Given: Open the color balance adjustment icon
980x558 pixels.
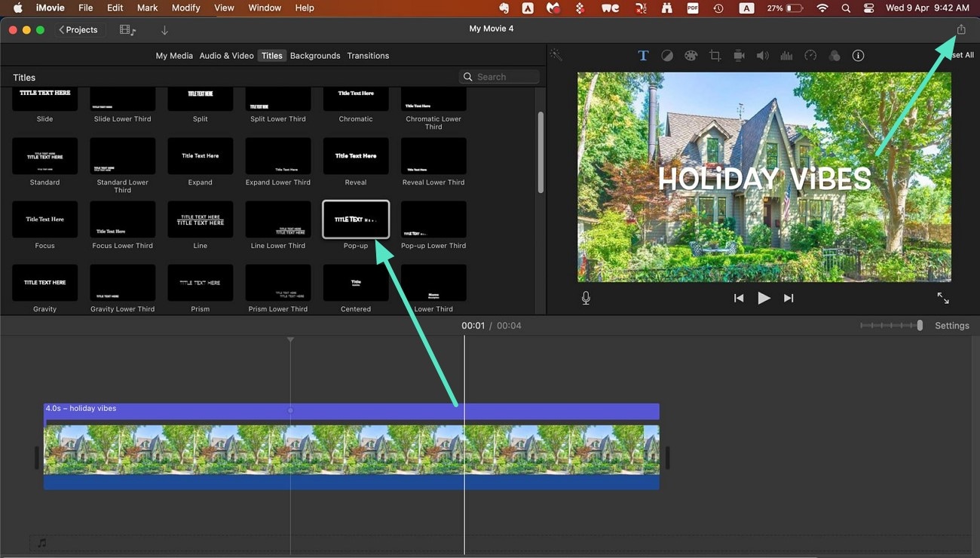Looking at the screenshot, I should click(667, 56).
